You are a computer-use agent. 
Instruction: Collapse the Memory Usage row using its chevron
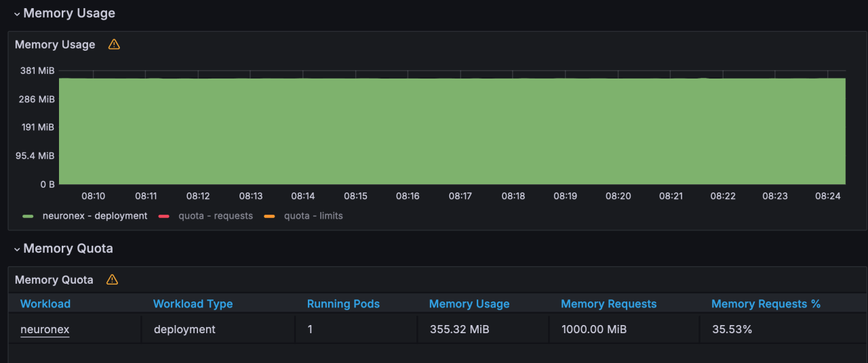[17, 14]
